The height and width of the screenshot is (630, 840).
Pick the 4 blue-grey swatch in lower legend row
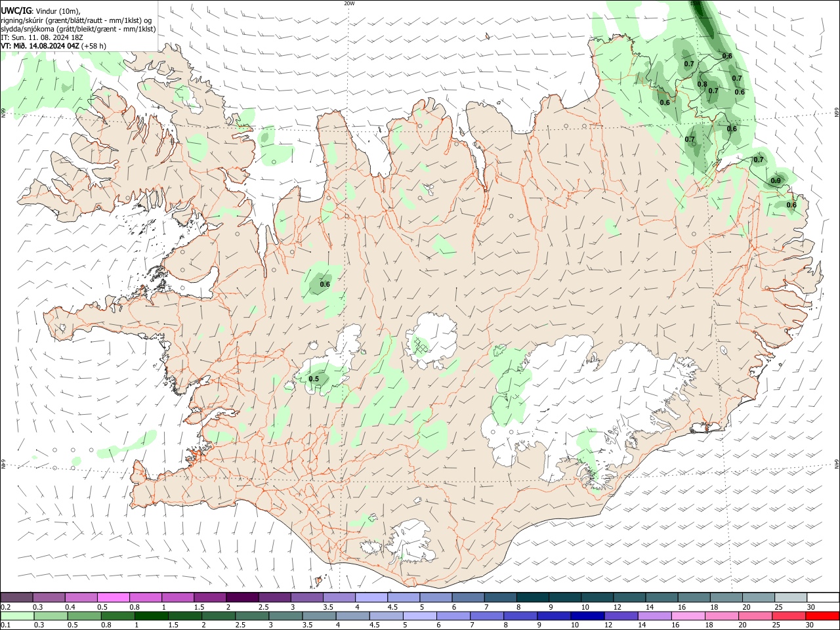point(354,616)
